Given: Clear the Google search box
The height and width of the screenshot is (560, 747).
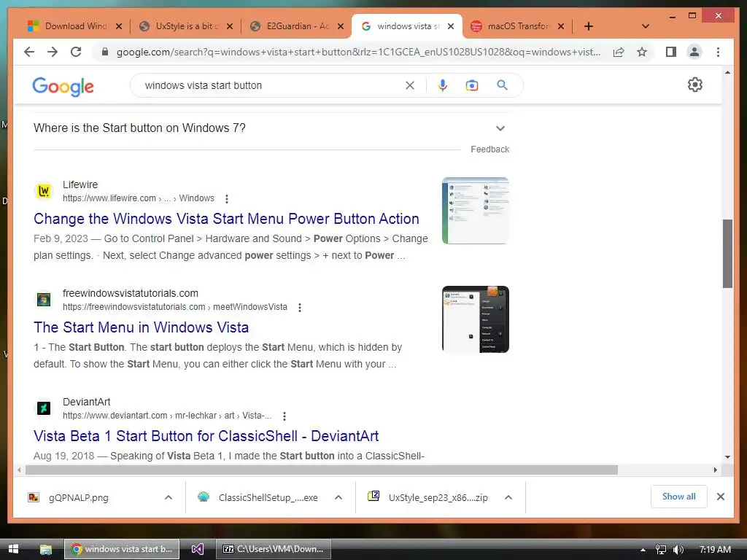Looking at the screenshot, I should tap(410, 85).
